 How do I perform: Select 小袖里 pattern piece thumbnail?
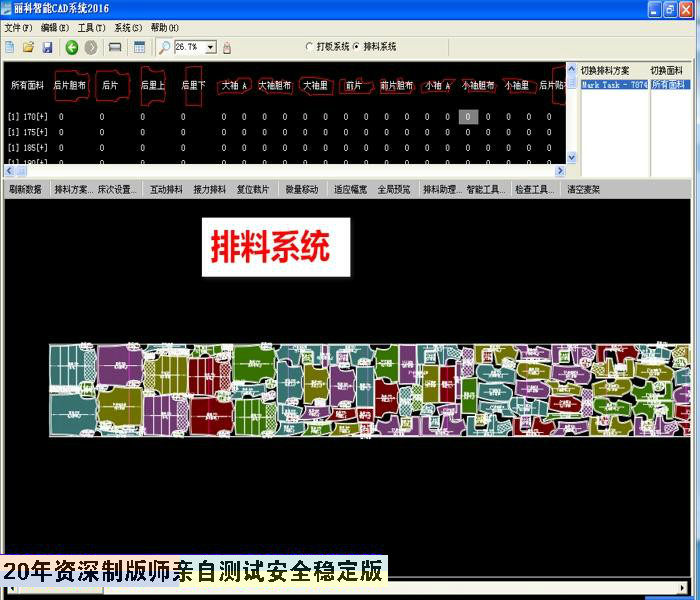click(x=517, y=85)
